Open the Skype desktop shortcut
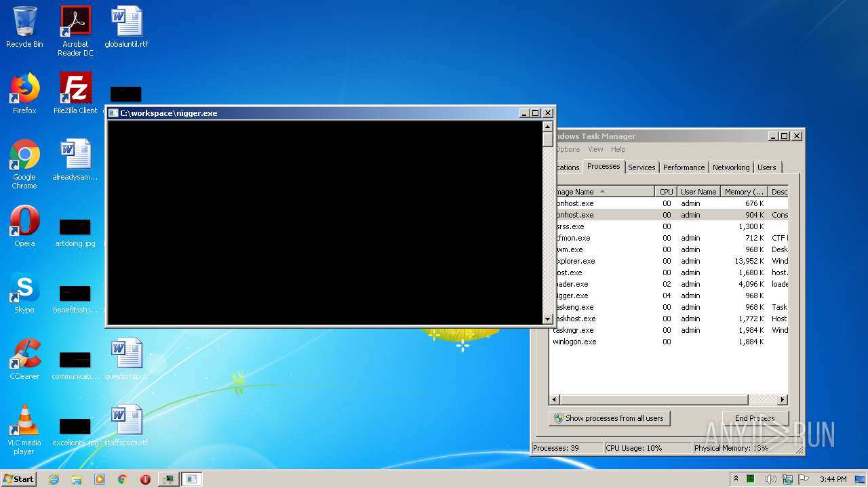 click(24, 293)
